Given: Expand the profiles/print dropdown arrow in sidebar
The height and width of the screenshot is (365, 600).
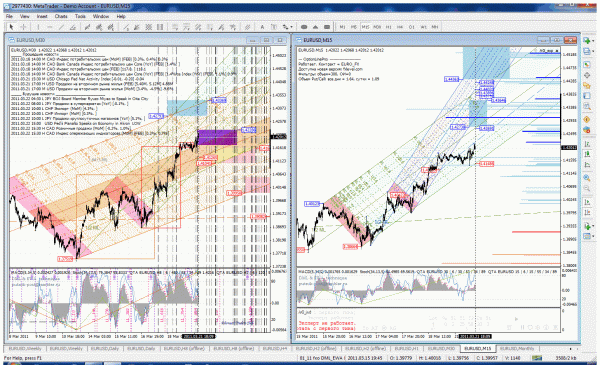Looking at the screenshot, I should click(x=593, y=52).
